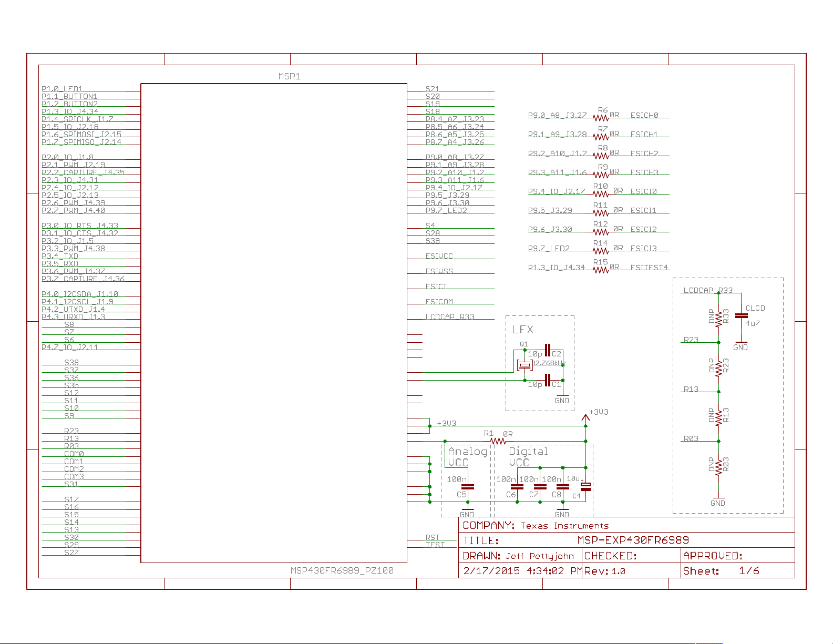Click the R10 resistor symbol
The image size is (833, 644).
(601, 194)
